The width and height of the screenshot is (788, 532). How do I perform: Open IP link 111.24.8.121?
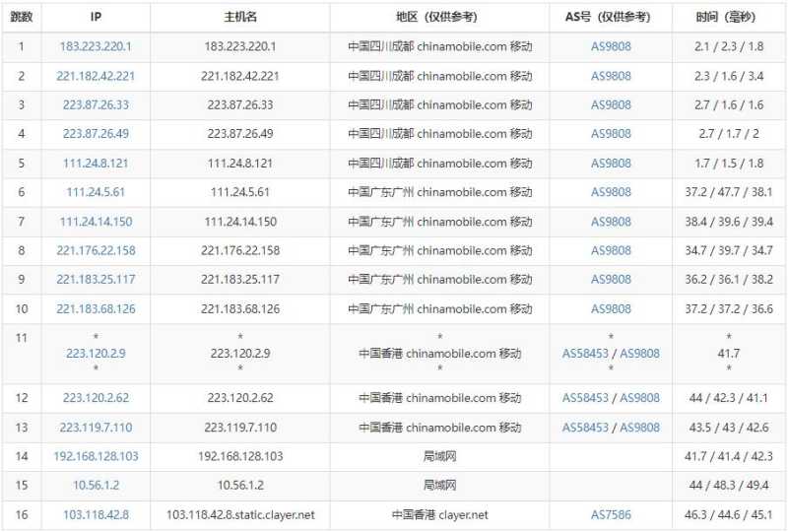point(96,164)
